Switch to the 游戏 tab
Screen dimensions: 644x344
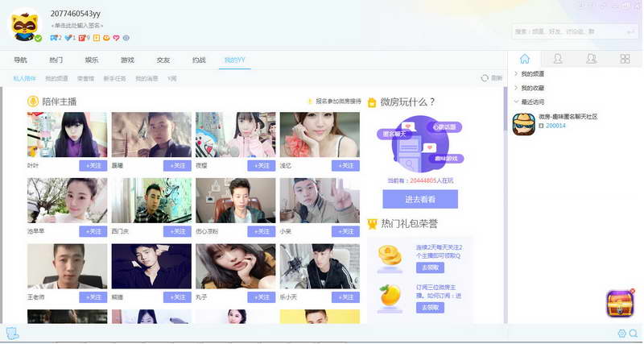coord(127,60)
